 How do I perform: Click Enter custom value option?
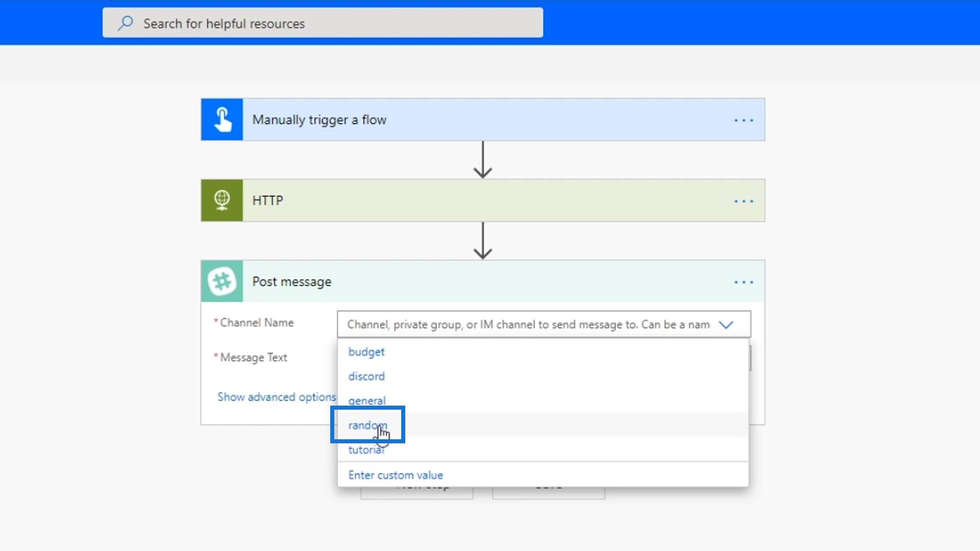(396, 475)
